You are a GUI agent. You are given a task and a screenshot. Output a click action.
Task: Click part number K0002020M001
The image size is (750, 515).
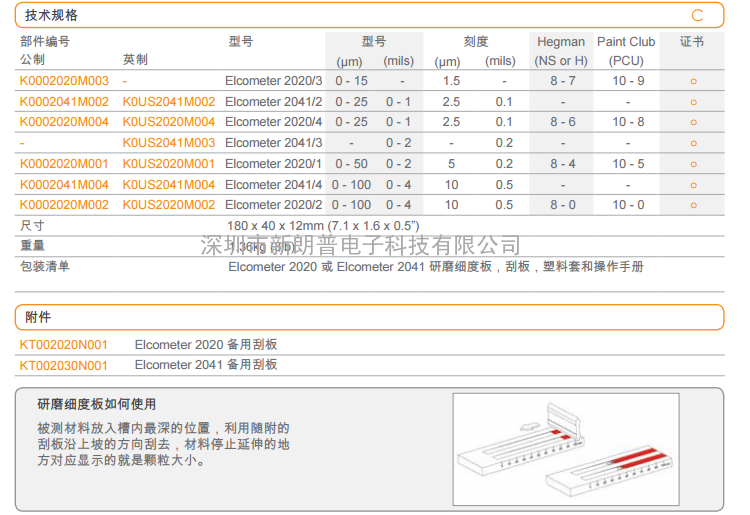pos(64,164)
